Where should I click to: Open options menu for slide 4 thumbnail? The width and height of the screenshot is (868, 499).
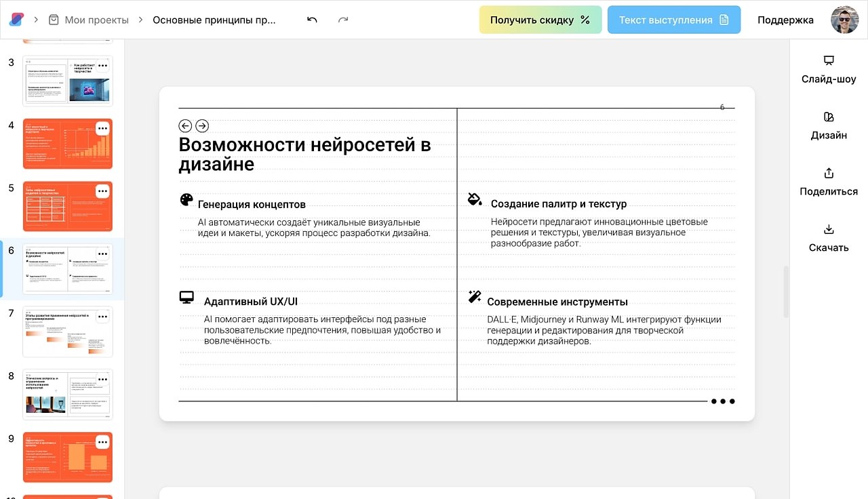pyautogui.click(x=102, y=128)
